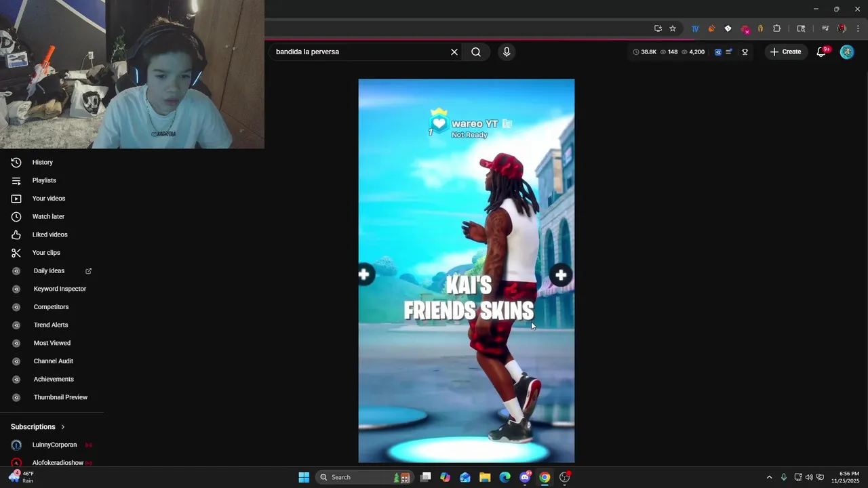Image resolution: width=868 pixels, height=488 pixels.
Task: Expand the Subscriptions section
Action: coord(38,427)
